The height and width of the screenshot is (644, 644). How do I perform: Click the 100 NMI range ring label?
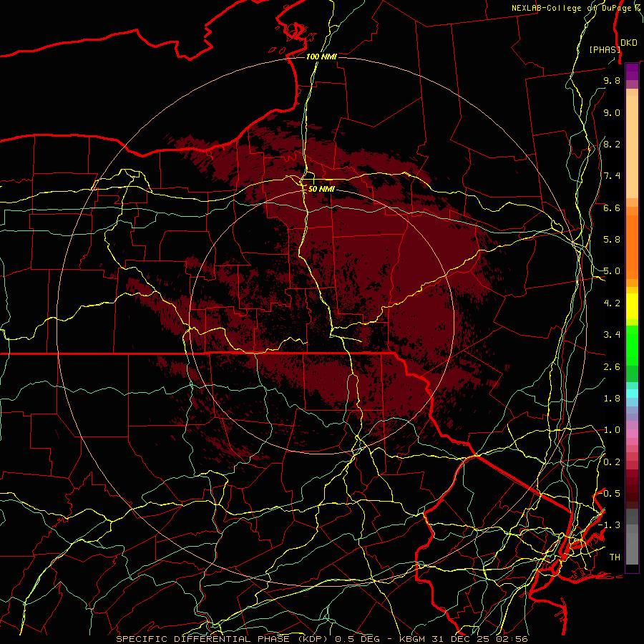(x=321, y=57)
